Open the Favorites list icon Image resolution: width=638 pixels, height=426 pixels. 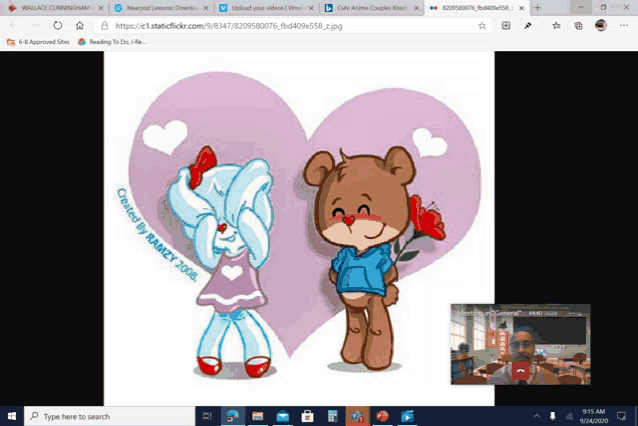tap(556, 26)
